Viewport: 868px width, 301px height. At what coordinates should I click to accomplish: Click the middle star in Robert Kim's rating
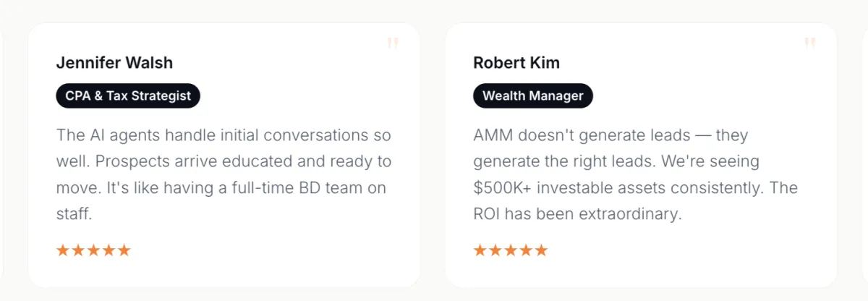(511, 250)
